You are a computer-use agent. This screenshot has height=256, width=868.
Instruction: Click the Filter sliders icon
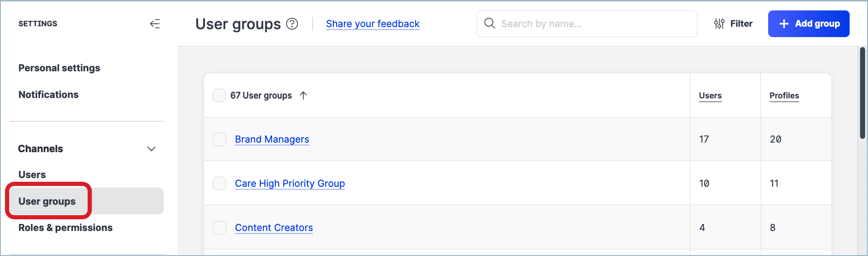tap(719, 24)
